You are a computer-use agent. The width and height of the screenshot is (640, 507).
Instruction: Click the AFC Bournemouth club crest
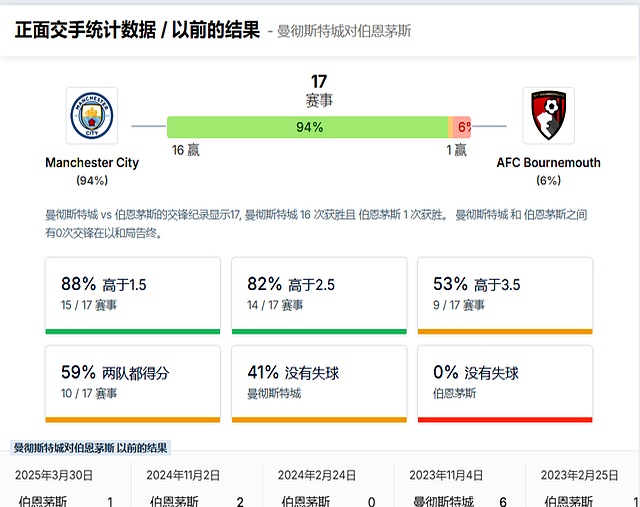click(549, 116)
